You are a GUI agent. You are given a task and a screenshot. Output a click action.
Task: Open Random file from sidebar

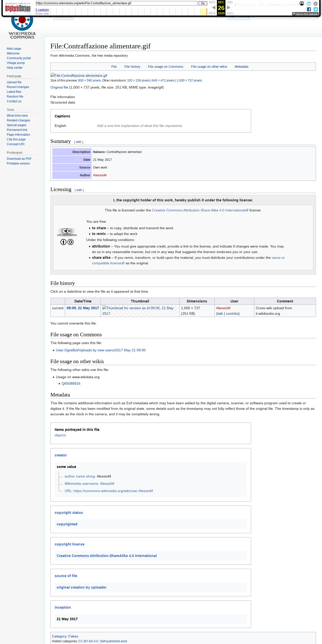[x=15, y=97]
